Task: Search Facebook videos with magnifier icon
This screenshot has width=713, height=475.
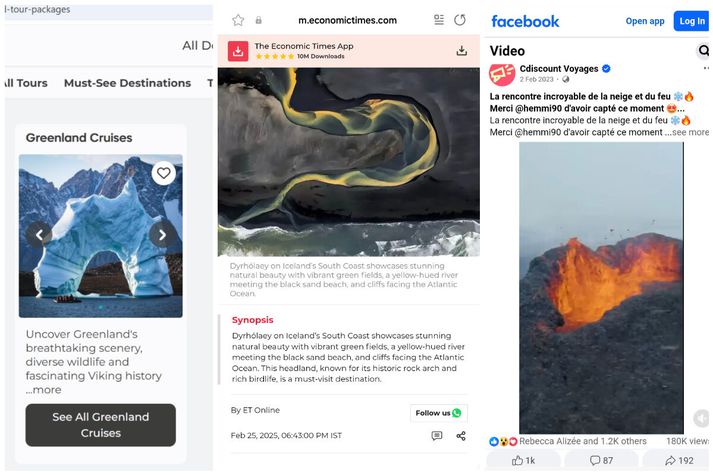Action: coord(703,50)
